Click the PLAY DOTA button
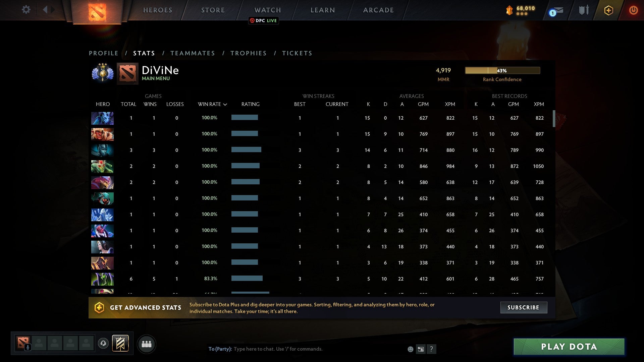Viewport: 644px width, 362px height. tap(568, 347)
